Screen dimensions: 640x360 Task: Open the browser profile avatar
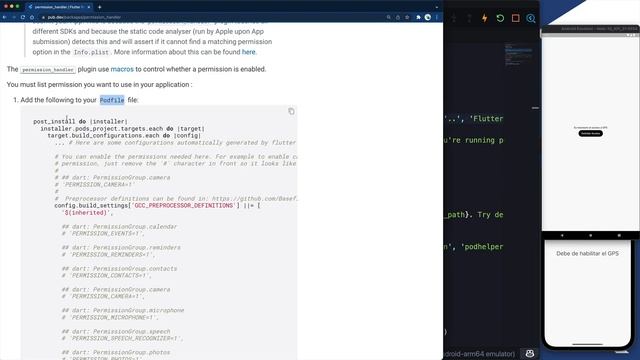click(x=427, y=17)
